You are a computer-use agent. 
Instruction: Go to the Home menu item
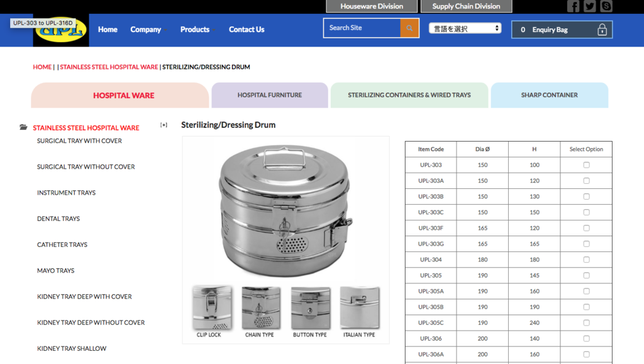click(108, 30)
